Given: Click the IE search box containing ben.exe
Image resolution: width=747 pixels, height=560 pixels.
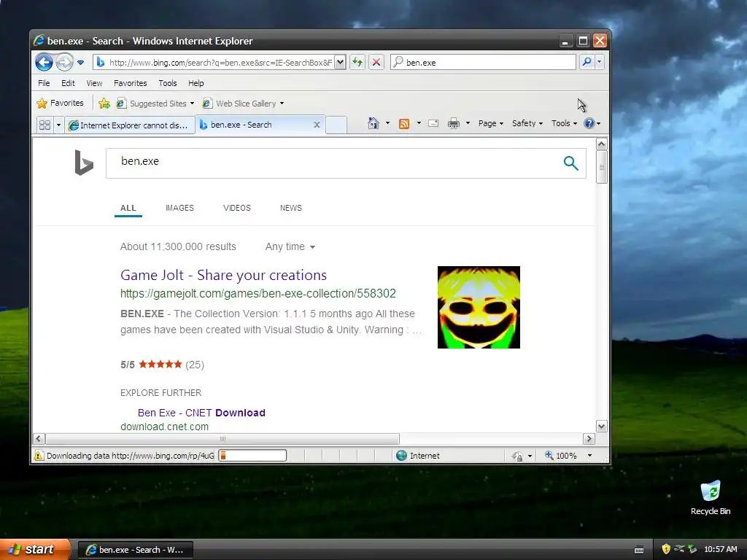Looking at the screenshot, I should coord(483,63).
